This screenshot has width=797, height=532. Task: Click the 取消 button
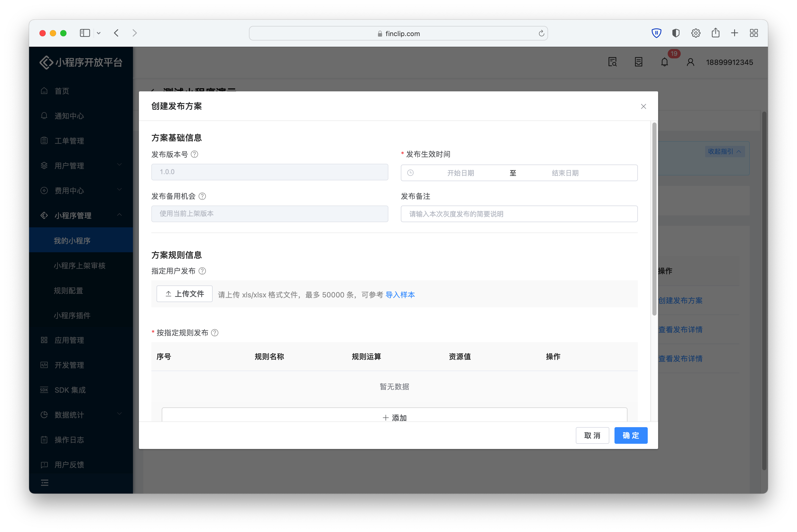point(592,435)
